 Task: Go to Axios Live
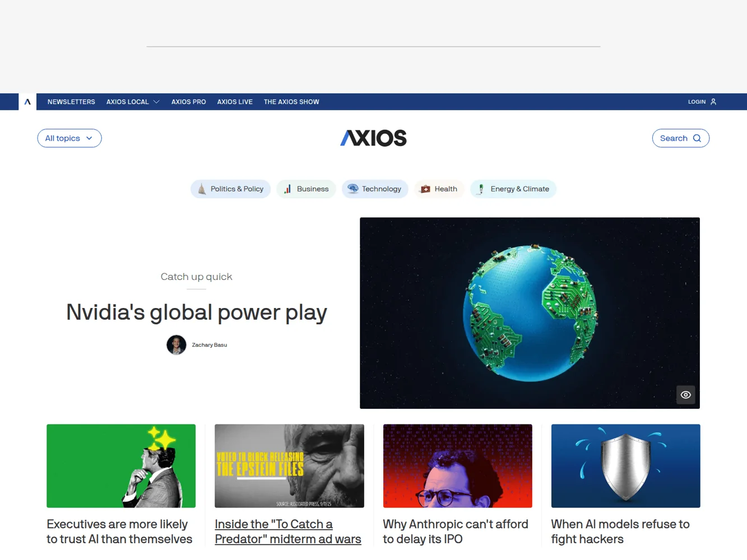pos(235,102)
